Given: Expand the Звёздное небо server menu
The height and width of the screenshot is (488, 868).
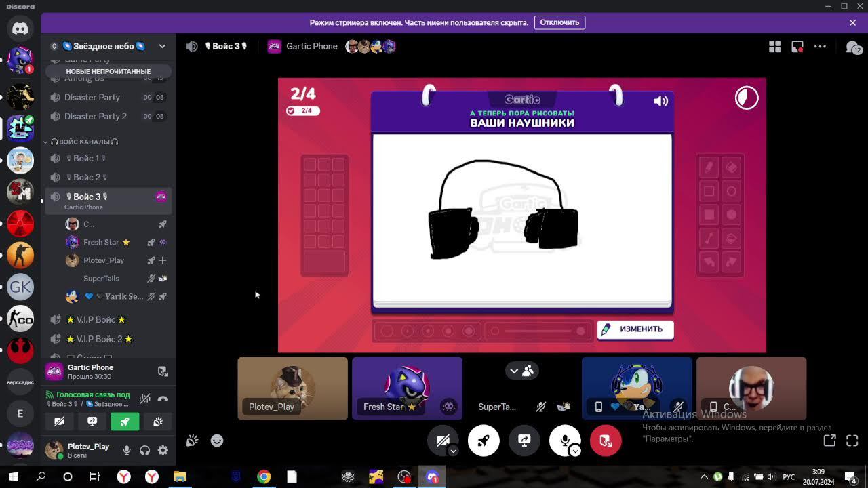Looking at the screenshot, I should (x=162, y=46).
